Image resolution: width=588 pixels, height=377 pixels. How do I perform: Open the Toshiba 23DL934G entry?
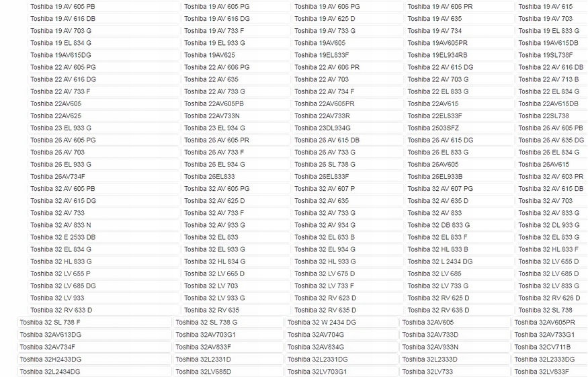pyautogui.click(x=322, y=128)
